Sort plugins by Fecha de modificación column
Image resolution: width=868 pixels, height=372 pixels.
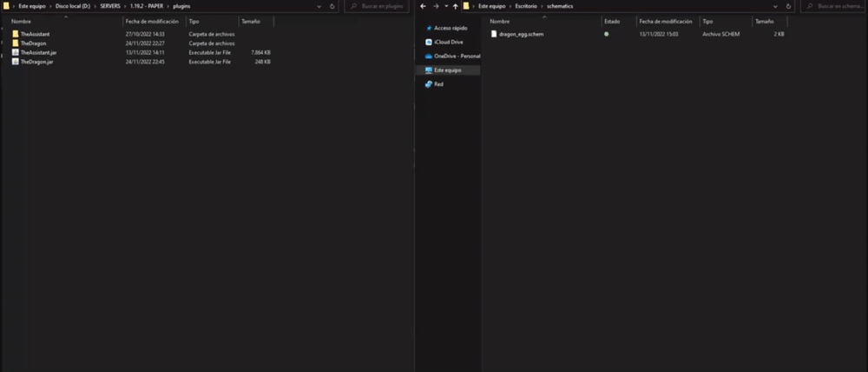[x=152, y=20]
